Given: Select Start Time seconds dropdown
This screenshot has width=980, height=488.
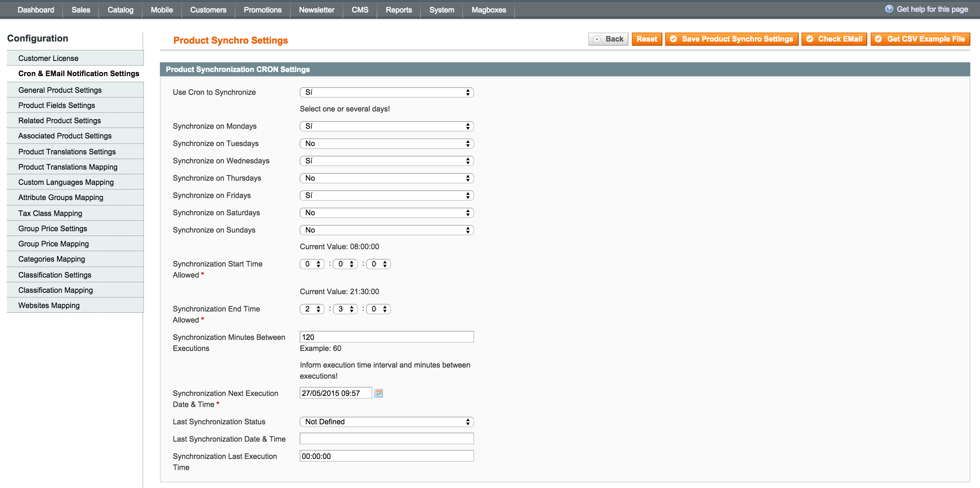Looking at the screenshot, I should click(379, 264).
